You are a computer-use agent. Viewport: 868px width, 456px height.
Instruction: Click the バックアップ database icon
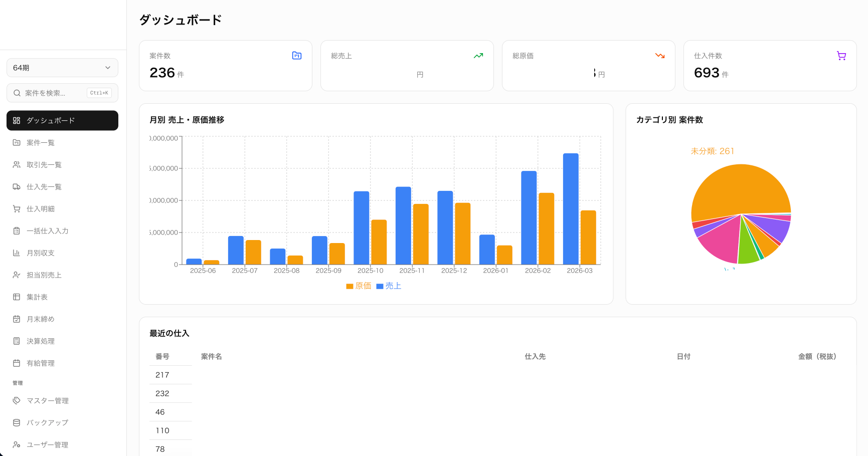17,422
